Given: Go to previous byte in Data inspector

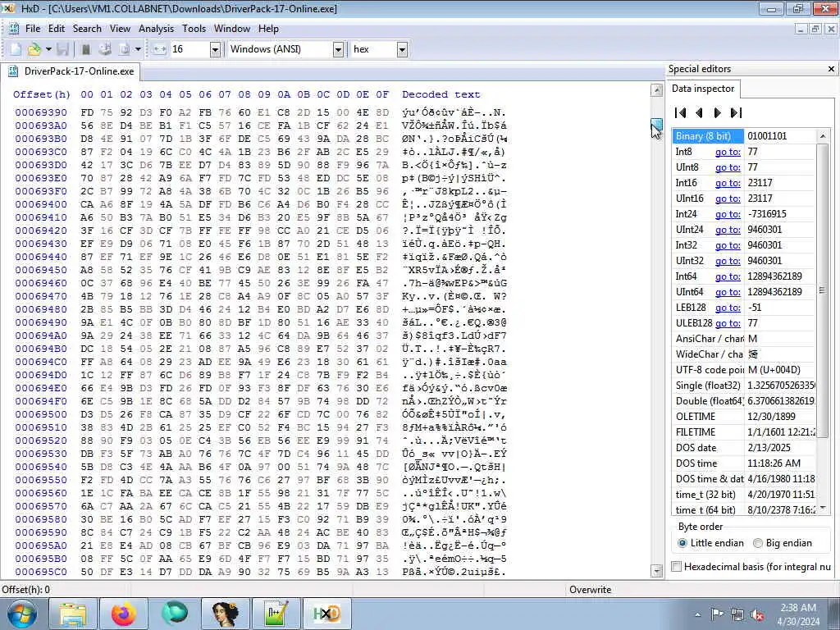Looking at the screenshot, I should tap(699, 112).
